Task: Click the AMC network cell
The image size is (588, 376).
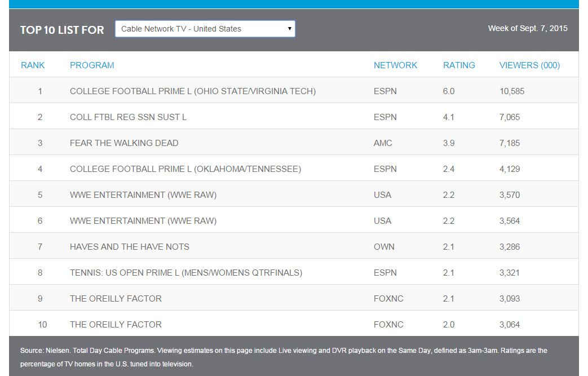Action: (x=383, y=143)
